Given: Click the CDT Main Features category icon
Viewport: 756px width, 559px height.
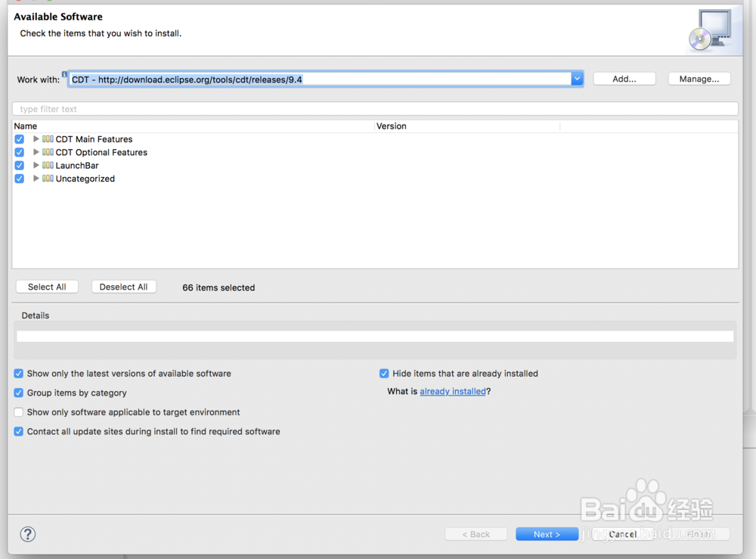Looking at the screenshot, I should coord(48,139).
